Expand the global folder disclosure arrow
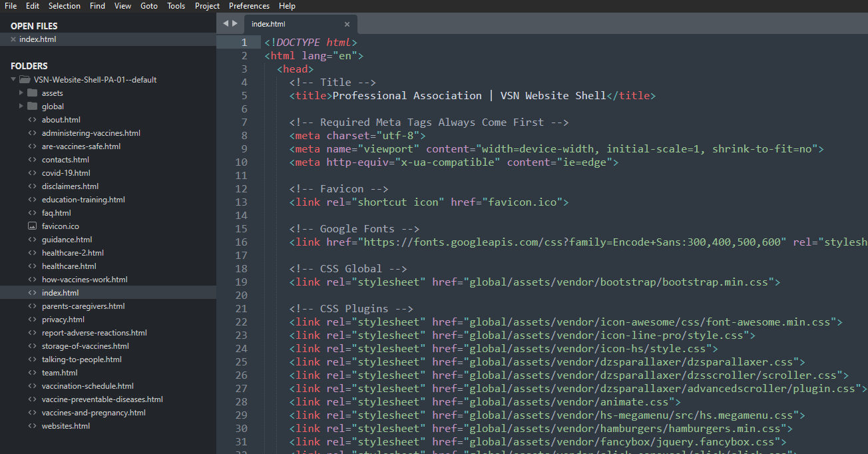Image resolution: width=868 pixels, height=454 pixels. pos(21,107)
